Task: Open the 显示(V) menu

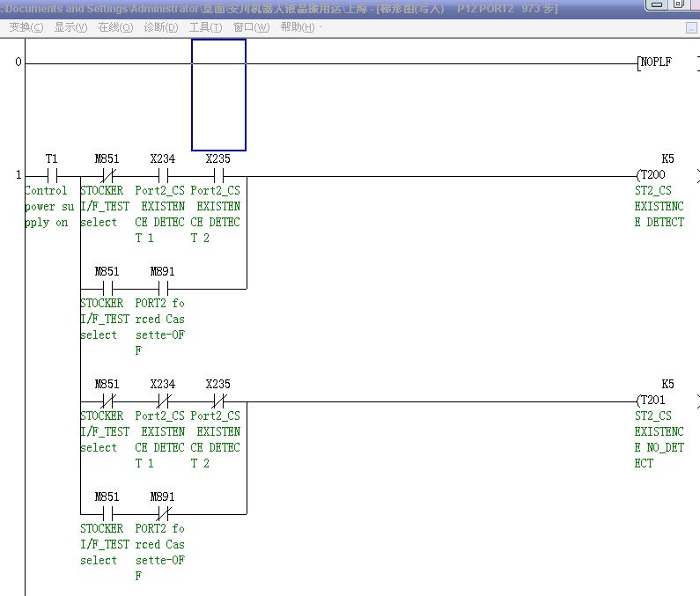Action: coord(70,27)
